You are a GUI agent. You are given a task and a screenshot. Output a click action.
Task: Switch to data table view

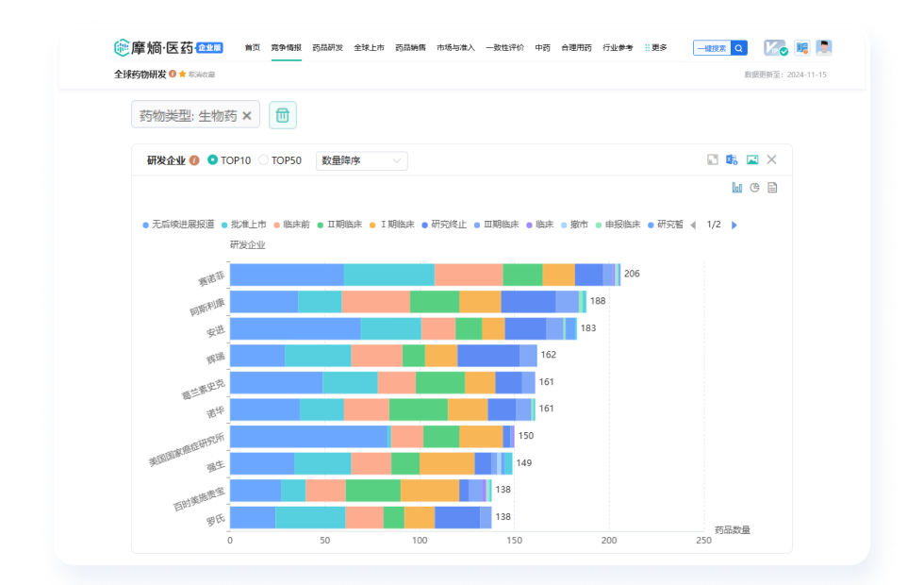point(772,188)
